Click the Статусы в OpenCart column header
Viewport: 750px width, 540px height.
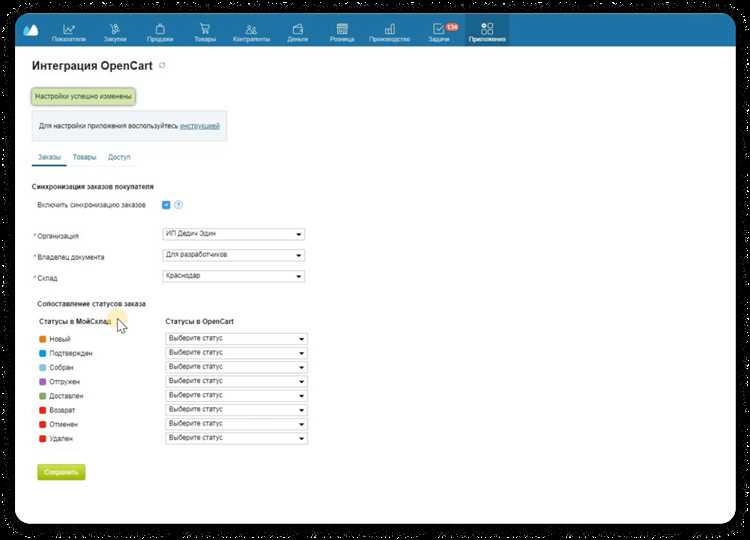click(199, 321)
